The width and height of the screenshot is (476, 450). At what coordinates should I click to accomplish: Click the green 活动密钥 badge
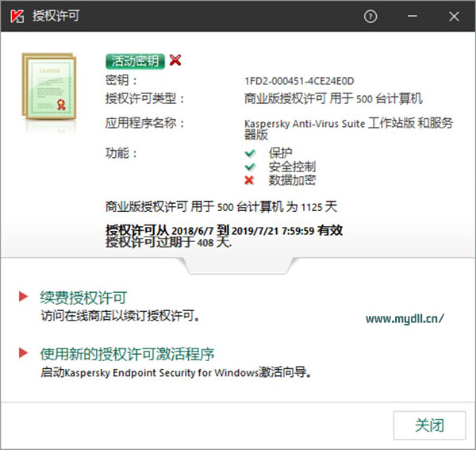[135, 62]
